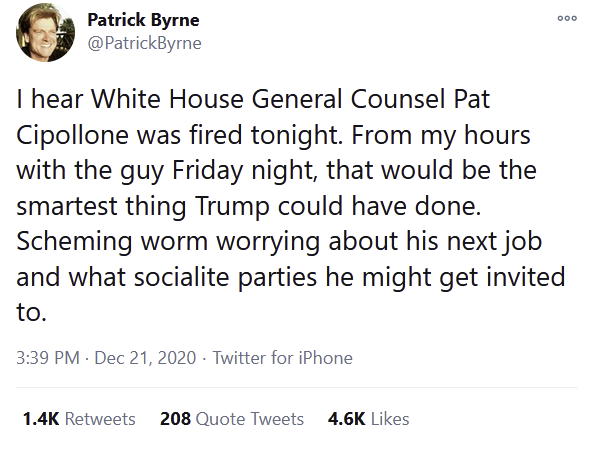Click the Patrick Byrne display name
594x450 pixels.
click(x=143, y=20)
